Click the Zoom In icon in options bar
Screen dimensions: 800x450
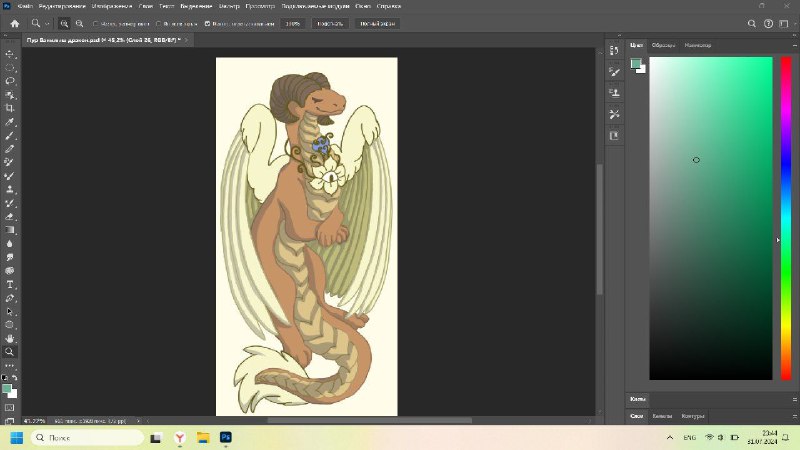click(x=64, y=23)
